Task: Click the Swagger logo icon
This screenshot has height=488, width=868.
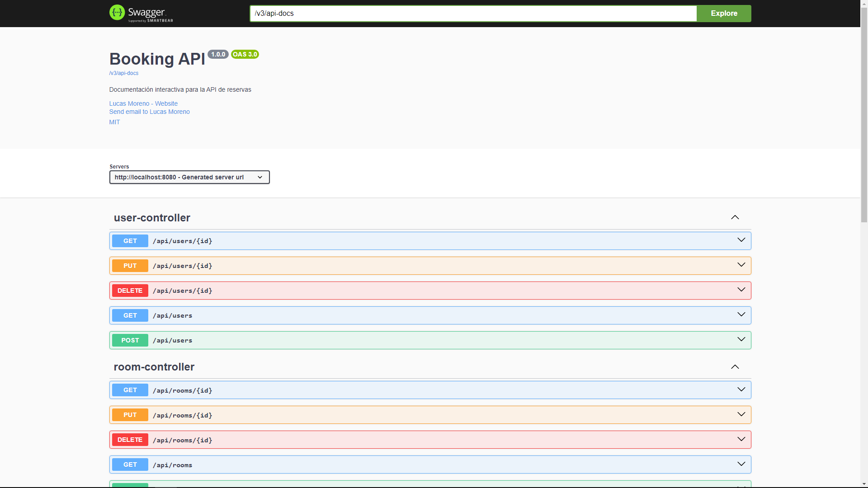Action: tap(117, 13)
